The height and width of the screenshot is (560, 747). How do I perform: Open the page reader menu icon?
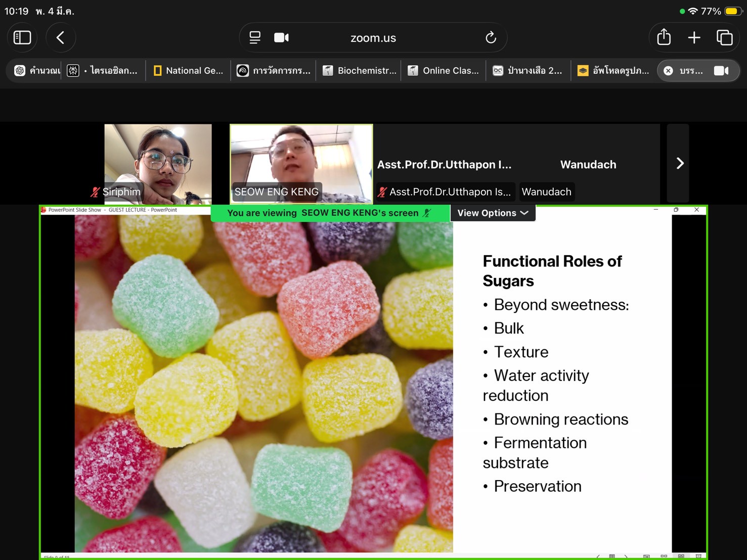tap(255, 38)
